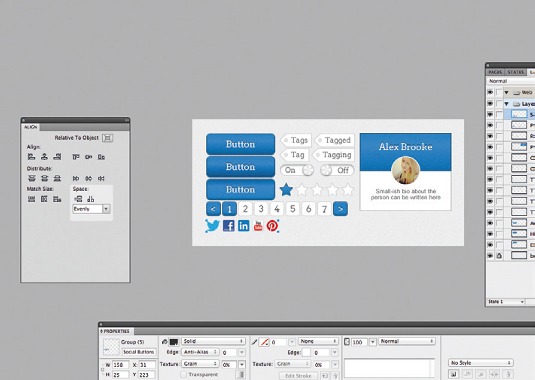Select the Align panel tab

[x=30, y=127]
